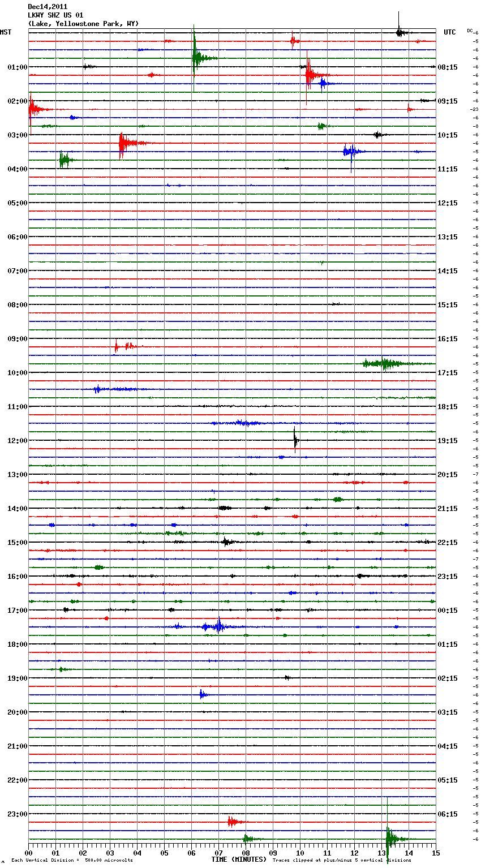Click the 14:15 UTC time label
Screen dimensions: 481x868
tap(448, 271)
